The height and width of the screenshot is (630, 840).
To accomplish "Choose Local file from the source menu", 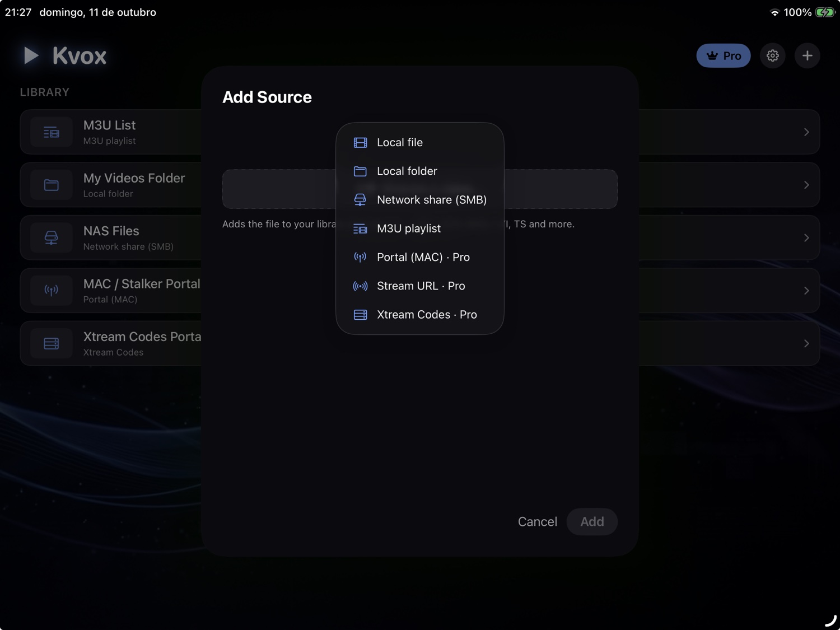I will click(x=419, y=142).
